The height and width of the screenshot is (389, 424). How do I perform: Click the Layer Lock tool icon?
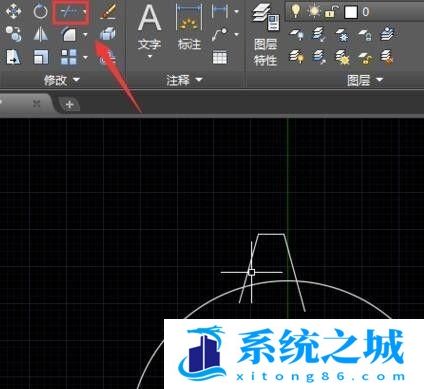click(x=365, y=35)
